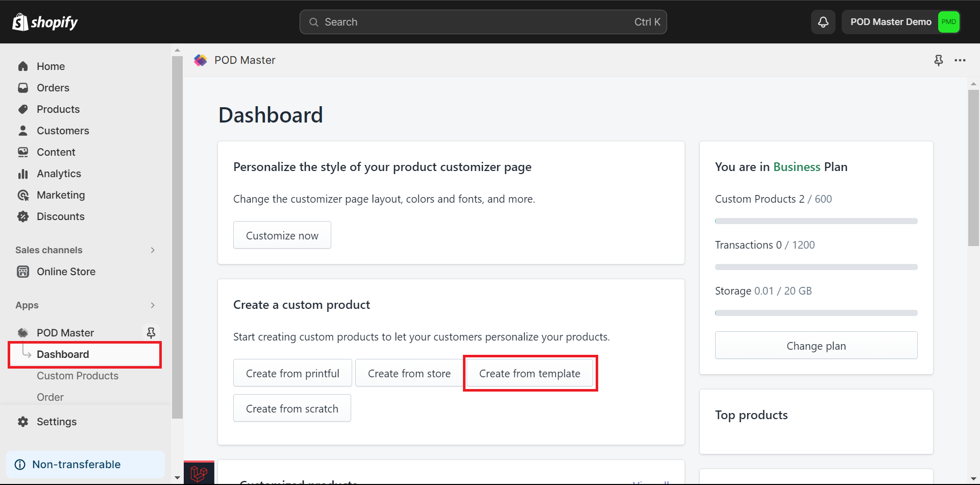
Task: Click the main page vertical scrollbar
Action: click(x=973, y=168)
